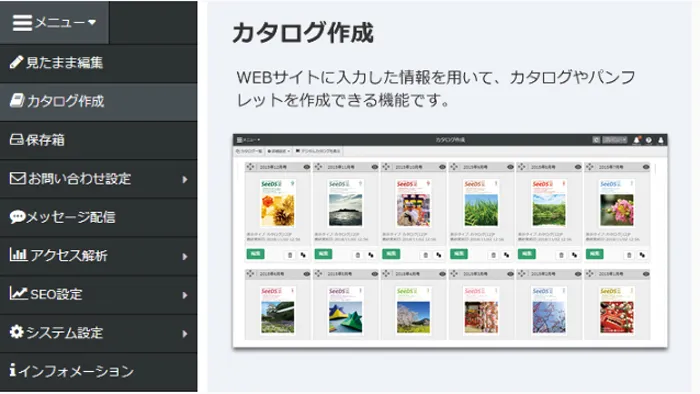Click the info icon beside インフォメーション

pos(13,370)
